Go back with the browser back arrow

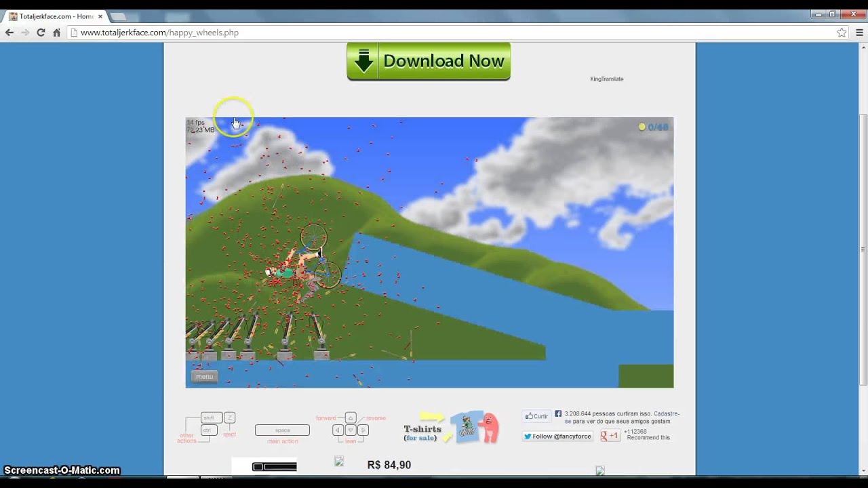click(9, 33)
